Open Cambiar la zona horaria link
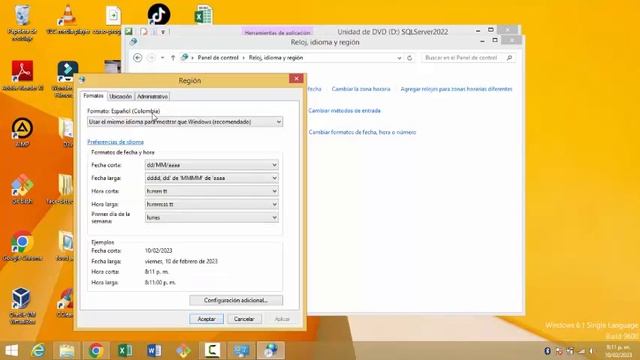 coord(361,89)
